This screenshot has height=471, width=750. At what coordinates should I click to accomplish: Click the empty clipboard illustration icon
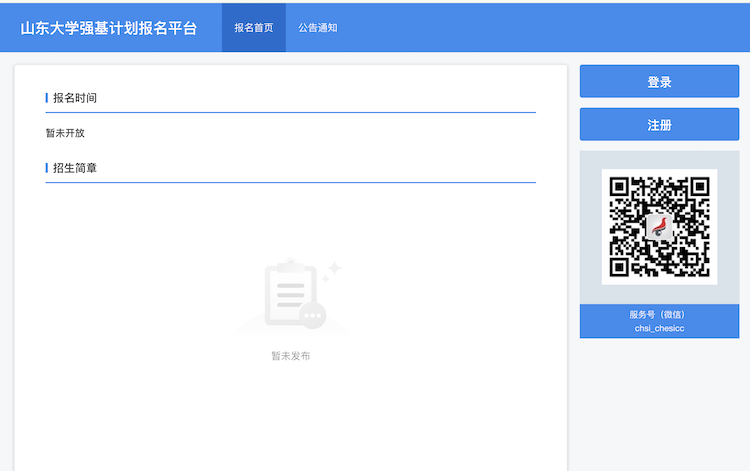click(x=289, y=294)
